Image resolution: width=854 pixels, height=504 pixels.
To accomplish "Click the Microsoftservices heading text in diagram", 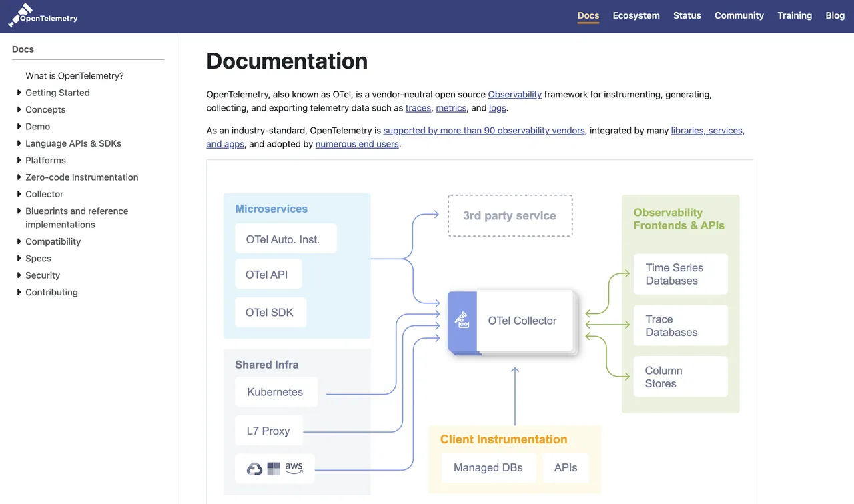I will click(272, 209).
